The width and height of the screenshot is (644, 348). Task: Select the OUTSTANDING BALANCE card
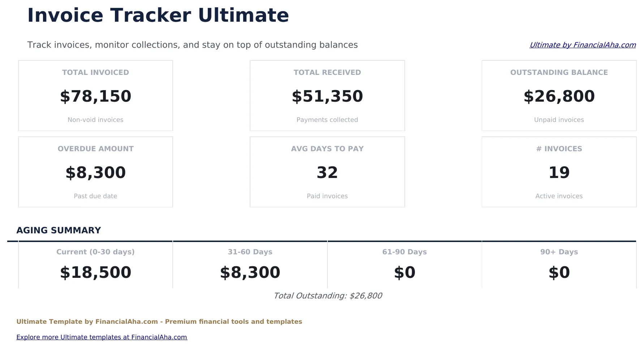[x=559, y=96]
